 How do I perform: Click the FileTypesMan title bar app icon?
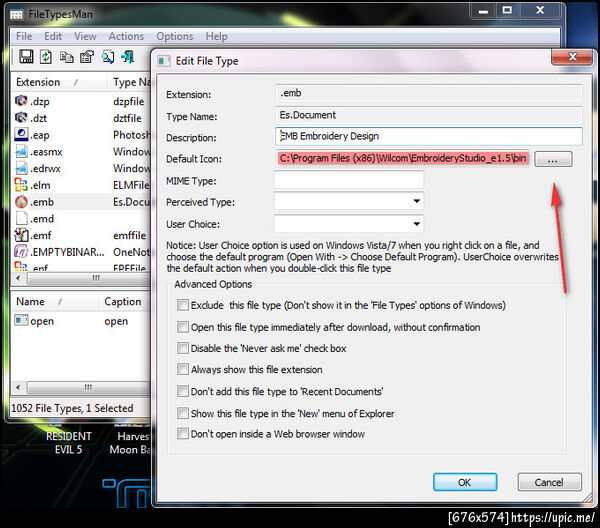pyautogui.click(x=16, y=15)
